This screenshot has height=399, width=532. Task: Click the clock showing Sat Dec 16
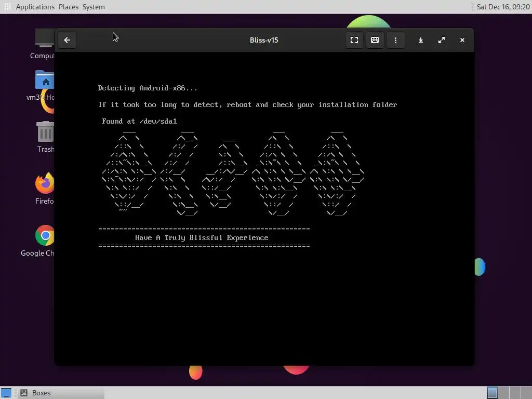pos(503,7)
